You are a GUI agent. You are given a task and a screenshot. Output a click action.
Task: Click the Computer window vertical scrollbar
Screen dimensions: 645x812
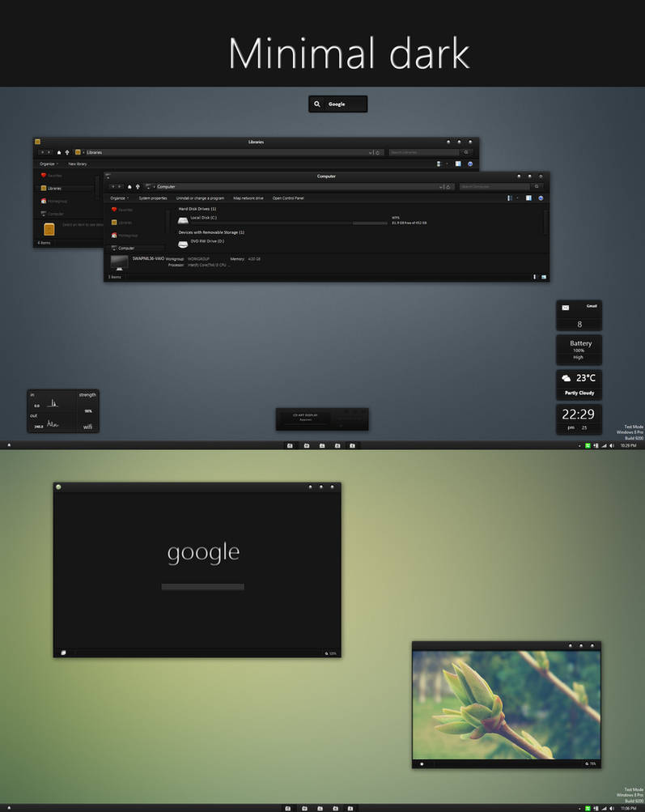click(x=545, y=222)
